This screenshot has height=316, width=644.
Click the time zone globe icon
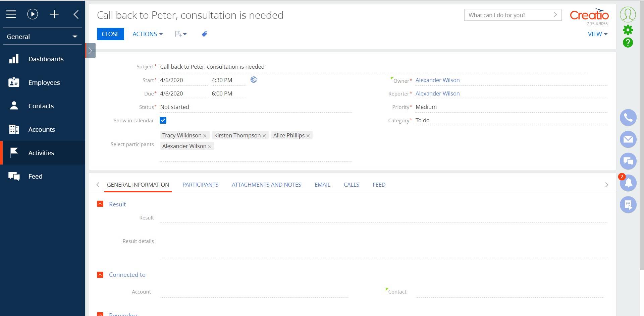254,80
